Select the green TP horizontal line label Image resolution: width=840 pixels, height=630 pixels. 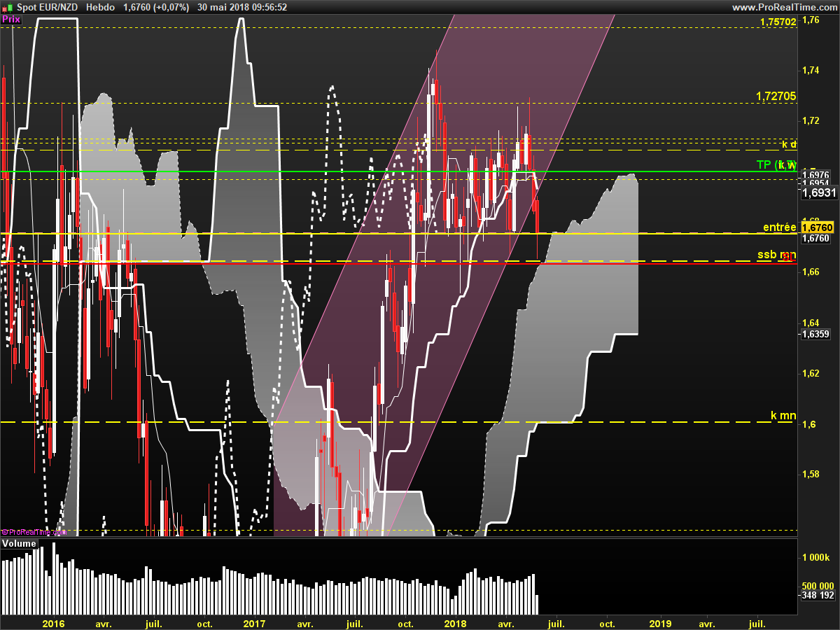(x=776, y=164)
